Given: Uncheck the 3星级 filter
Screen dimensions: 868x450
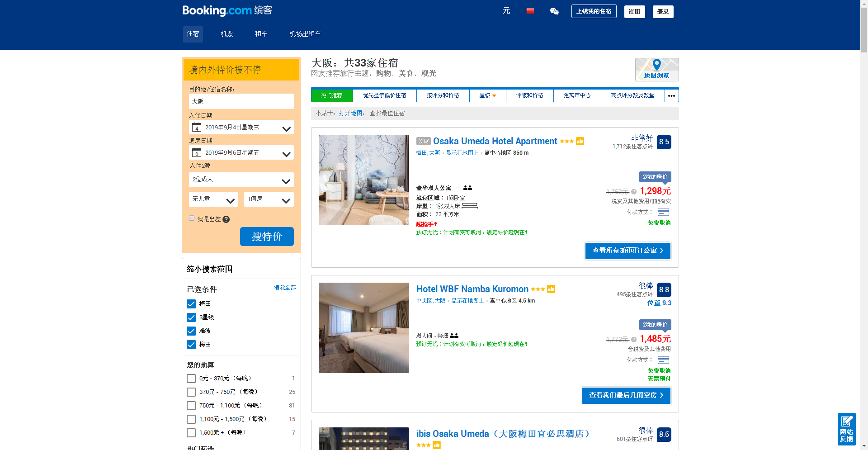Looking at the screenshot, I should pos(191,317).
